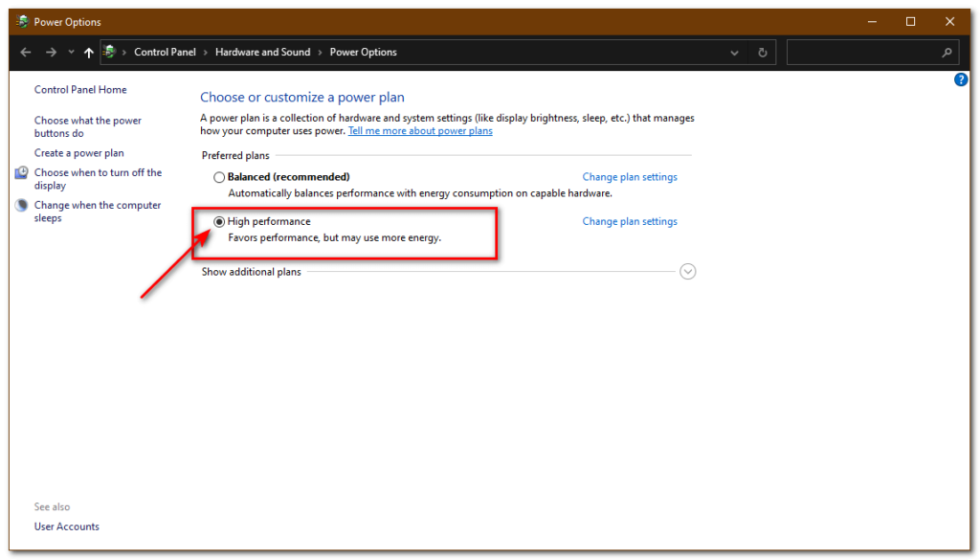980x560 pixels.
Task: Close the Power Options window
Action: (950, 22)
